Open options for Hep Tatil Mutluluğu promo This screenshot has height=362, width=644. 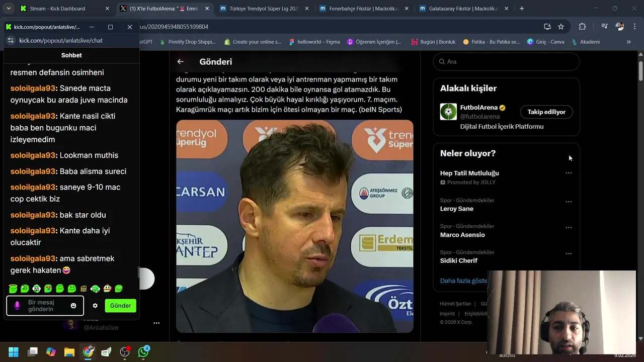point(569,173)
